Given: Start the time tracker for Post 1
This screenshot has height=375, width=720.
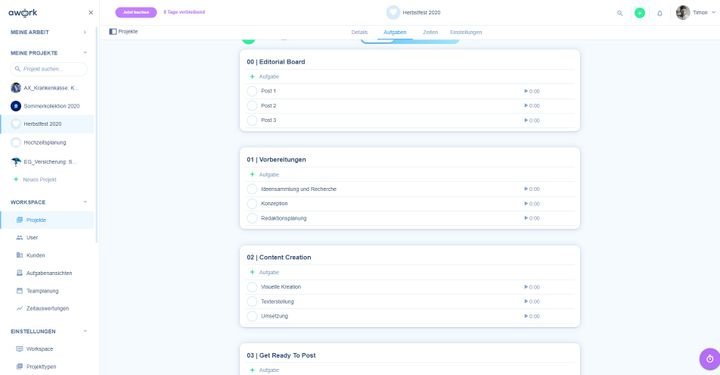Looking at the screenshot, I should (x=526, y=91).
